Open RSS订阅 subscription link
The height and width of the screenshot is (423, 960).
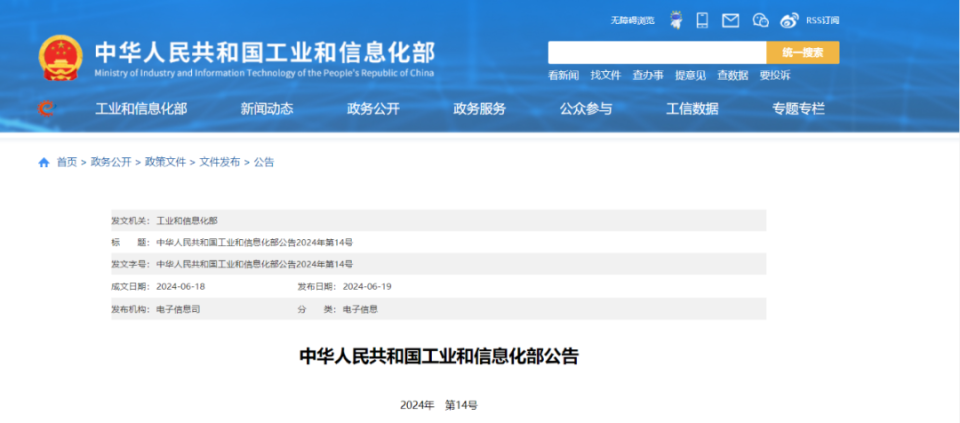pyautogui.click(x=822, y=21)
